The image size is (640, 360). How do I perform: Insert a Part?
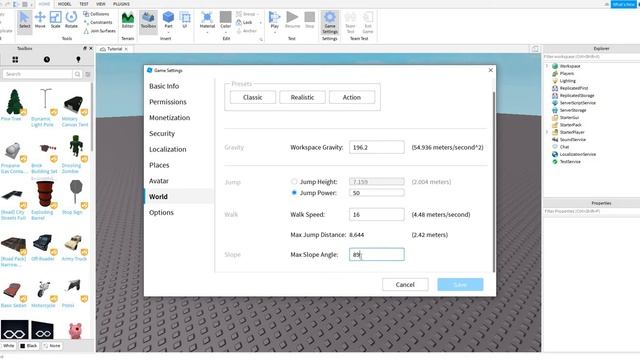coord(168,17)
